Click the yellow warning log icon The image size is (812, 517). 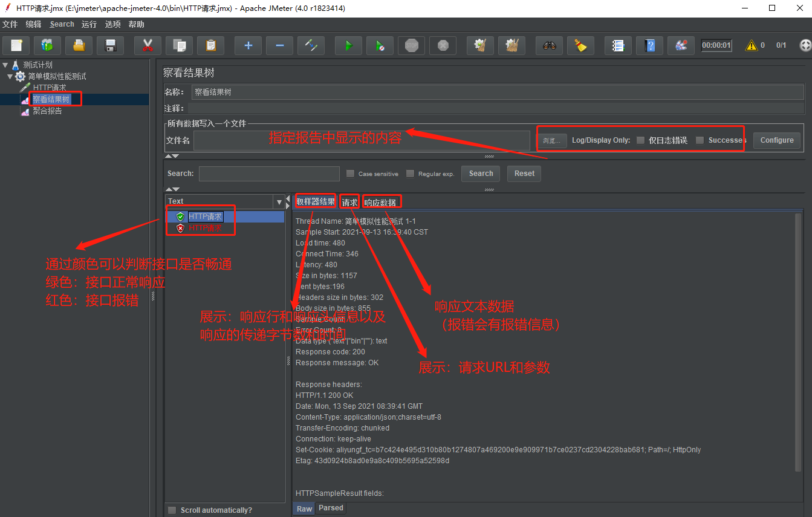click(x=751, y=45)
